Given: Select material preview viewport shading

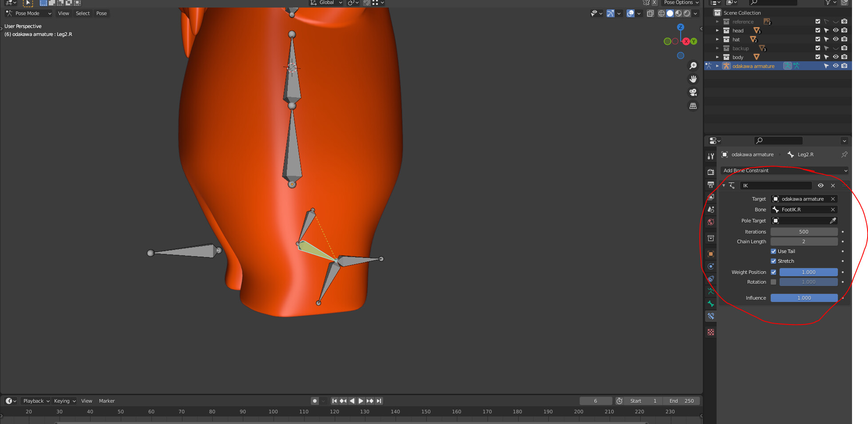Looking at the screenshot, I should 678,13.
